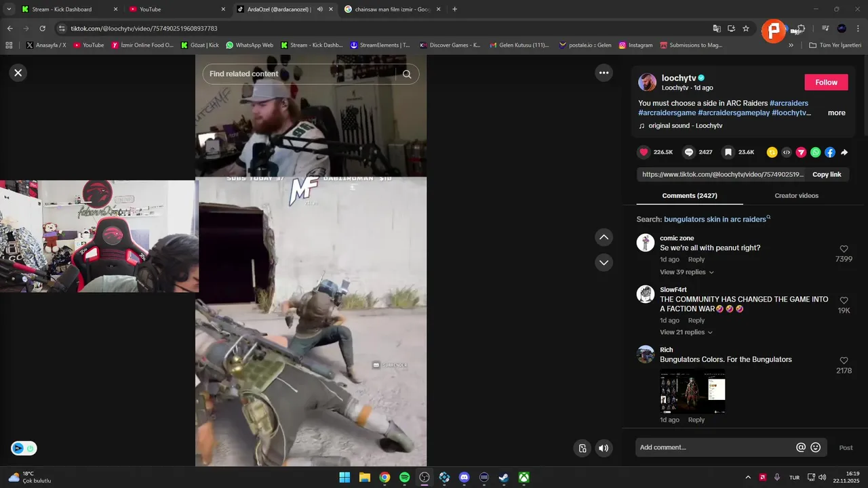Select the Comments (2427) tab
868x488 pixels.
coord(690,195)
